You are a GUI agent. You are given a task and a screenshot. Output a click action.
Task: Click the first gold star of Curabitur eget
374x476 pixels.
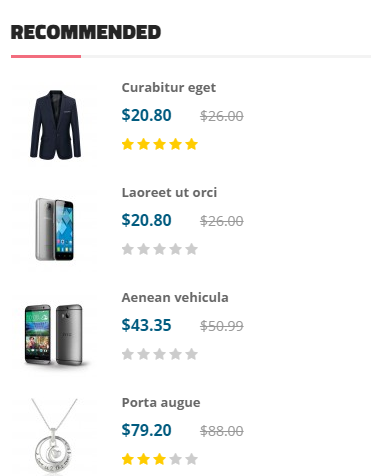pos(128,144)
